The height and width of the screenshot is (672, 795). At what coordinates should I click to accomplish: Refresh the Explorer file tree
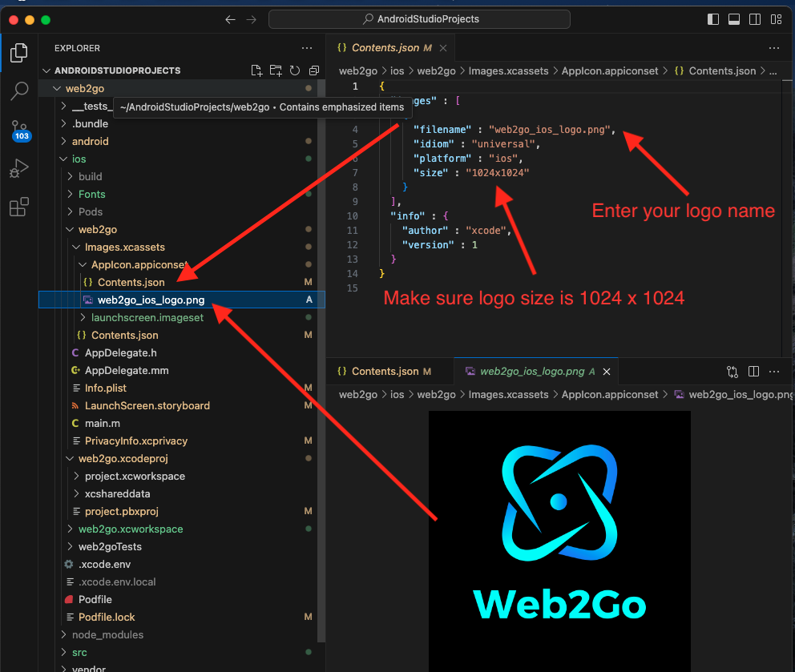point(295,70)
